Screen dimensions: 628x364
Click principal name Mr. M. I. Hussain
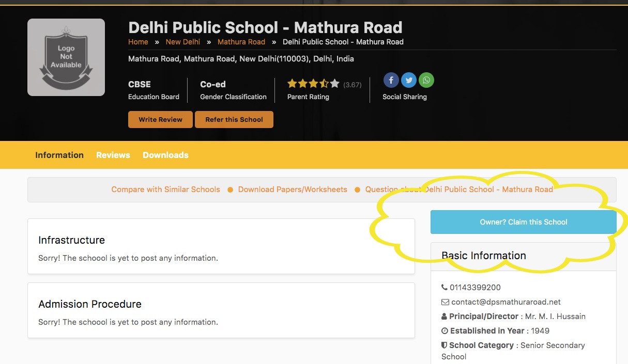pos(555,316)
